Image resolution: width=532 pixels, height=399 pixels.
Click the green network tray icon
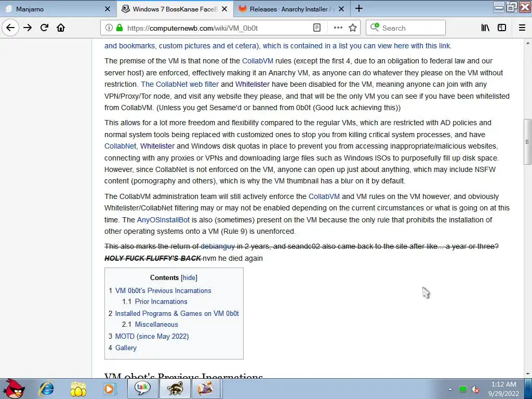[x=463, y=389]
